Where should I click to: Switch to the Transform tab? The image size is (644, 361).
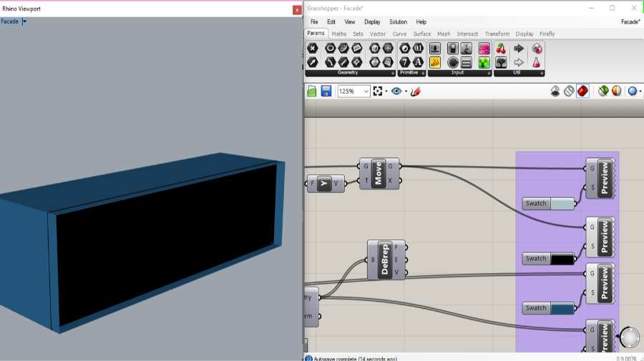click(x=497, y=34)
